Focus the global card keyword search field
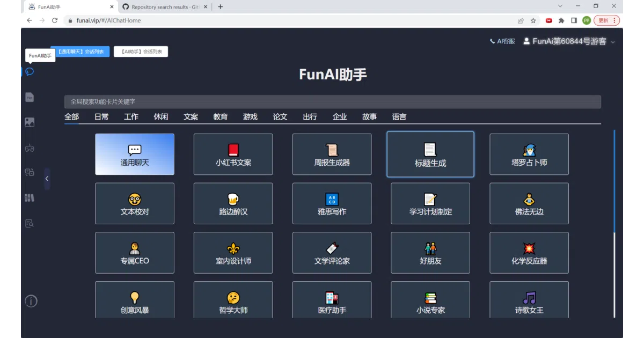 click(333, 101)
